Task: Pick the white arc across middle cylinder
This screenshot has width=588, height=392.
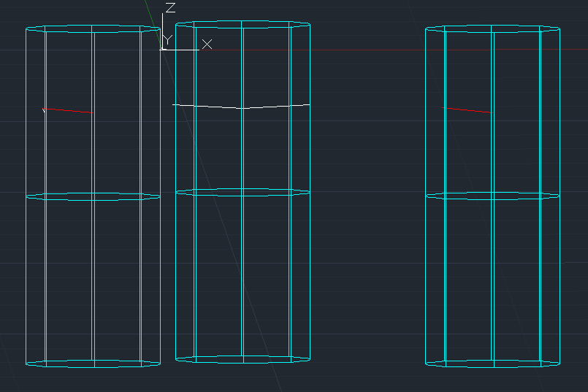Action: pyautogui.click(x=241, y=107)
